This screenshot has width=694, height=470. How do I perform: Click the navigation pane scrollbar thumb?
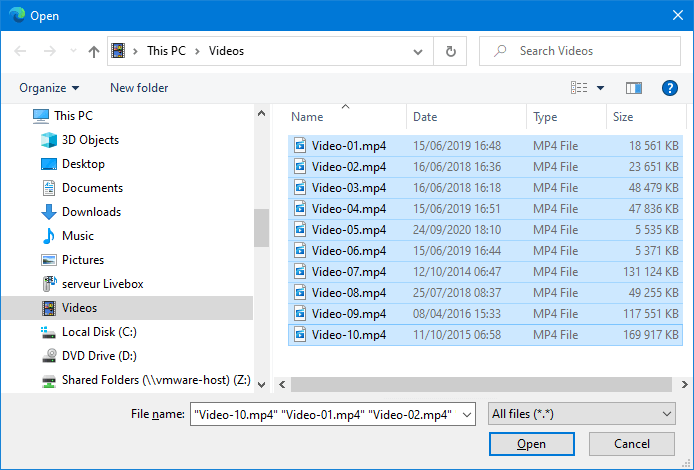pos(261,227)
